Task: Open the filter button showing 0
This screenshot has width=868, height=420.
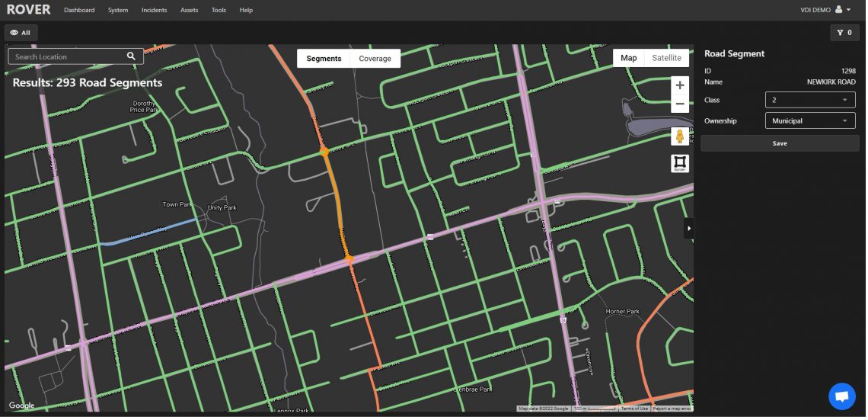Action: pyautogui.click(x=844, y=33)
